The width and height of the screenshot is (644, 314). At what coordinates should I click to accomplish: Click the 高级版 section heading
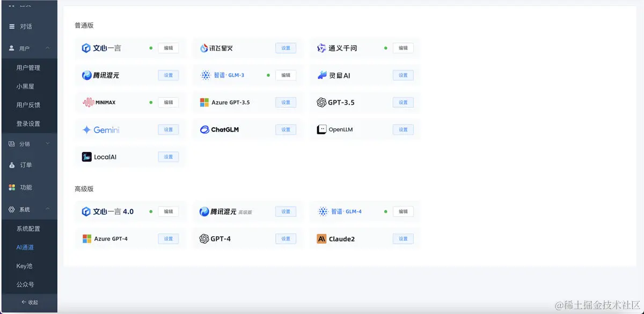84,189
